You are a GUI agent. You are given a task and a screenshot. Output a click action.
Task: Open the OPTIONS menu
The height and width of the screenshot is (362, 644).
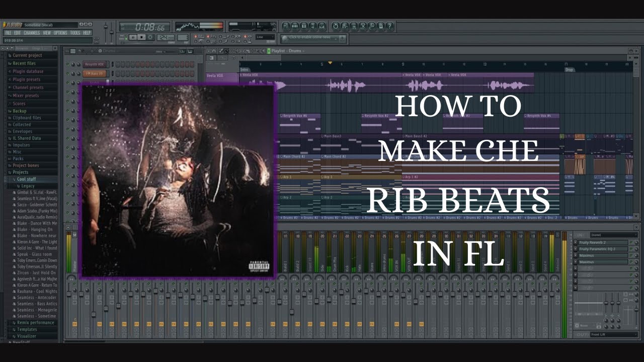[60, 33]
